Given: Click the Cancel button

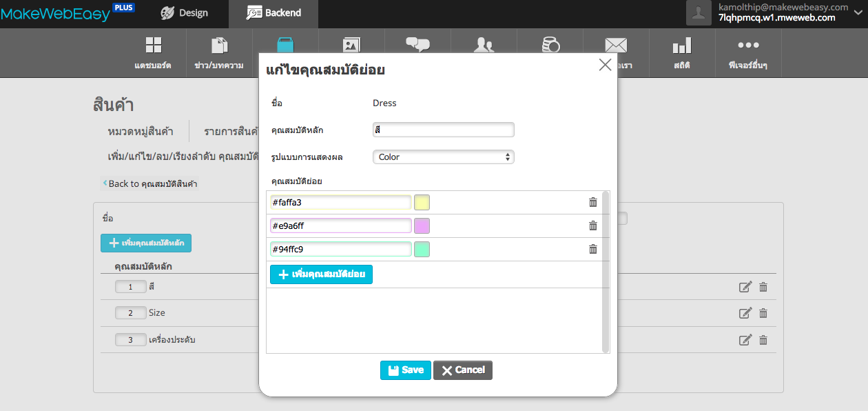Looking at the screenshot, I should [463, 370].
